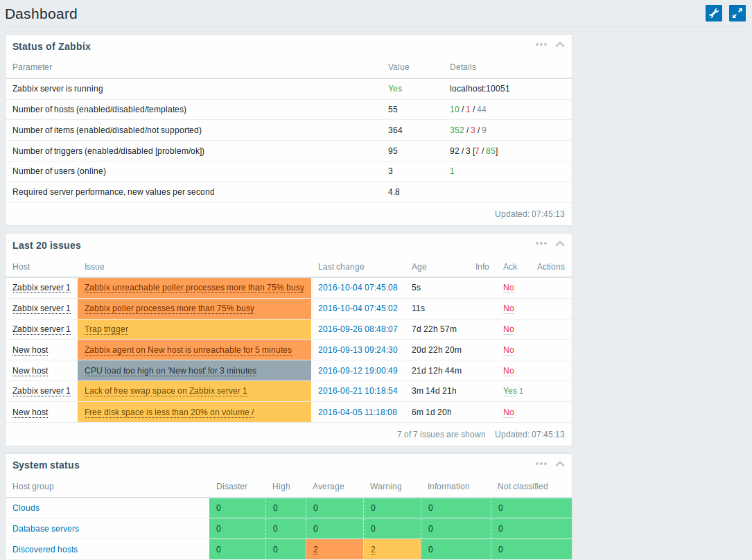Viewport: 752px width, 560px height.
Task: Open dashboard configuration wrench icon
Action: [714, 13]
